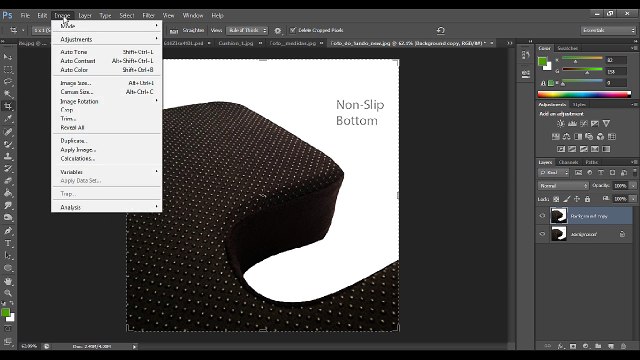Select the Eyedropper tool
Screen dimensions: 640x360
(x=8, y=119)
